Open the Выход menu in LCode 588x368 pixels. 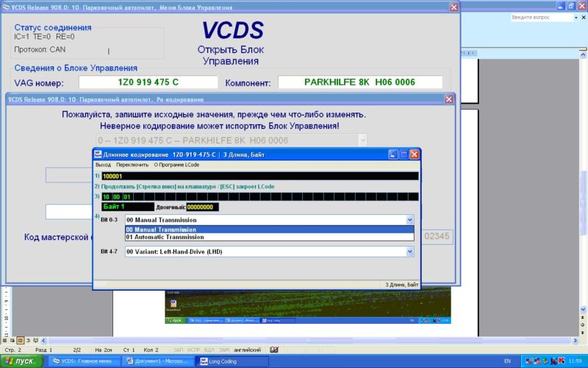point(103,165)
